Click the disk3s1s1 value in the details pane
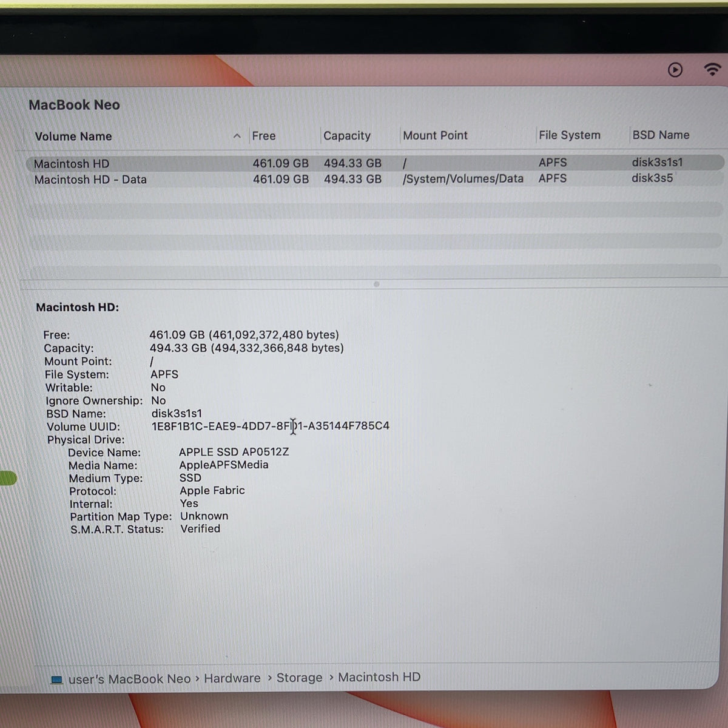Screen dimensions: 728x728 point(177,413)
